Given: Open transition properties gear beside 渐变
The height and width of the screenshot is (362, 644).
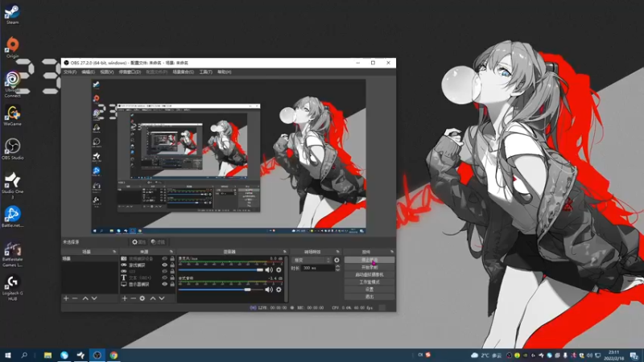Looking at the screenshot, I should pos(336,260).
